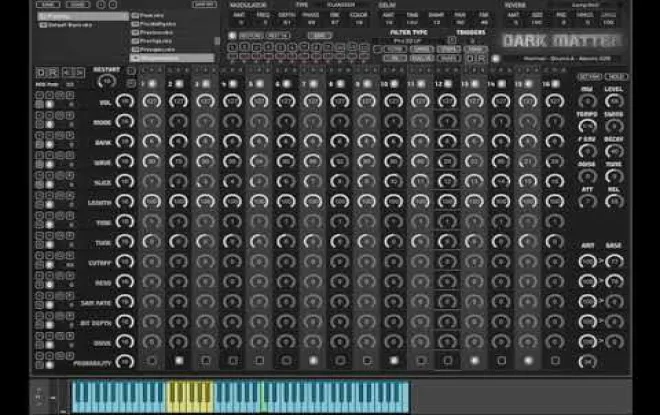
Task: Click the modulator DEPTH value field
Action: tap(287, 22)
